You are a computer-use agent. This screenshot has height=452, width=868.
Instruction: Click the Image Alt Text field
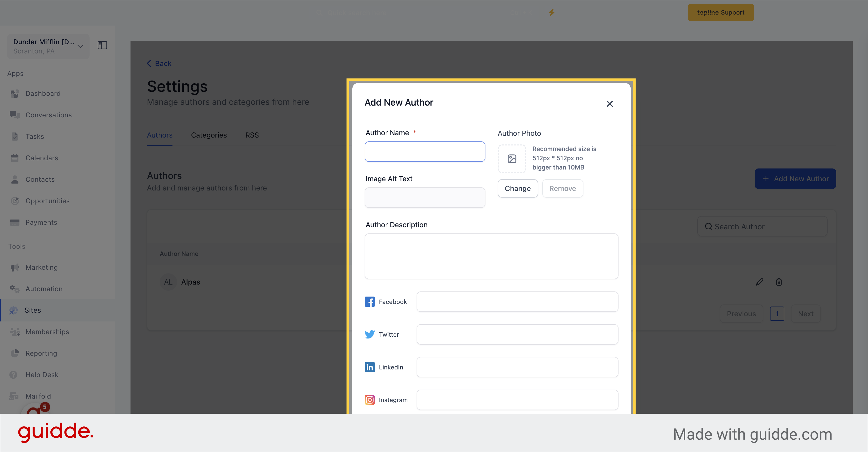coord(425,198)
